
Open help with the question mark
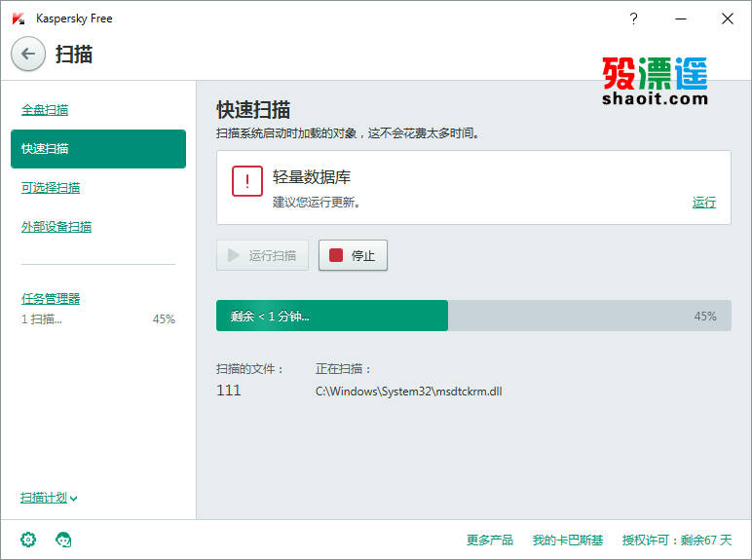(x=633, y=19)
